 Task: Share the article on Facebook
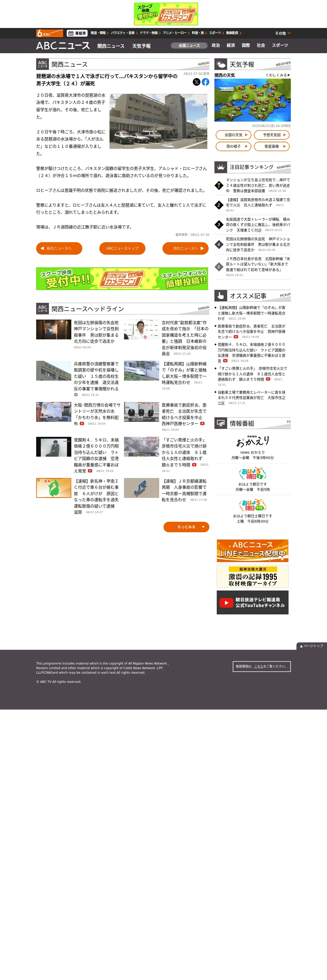[206, 82]
